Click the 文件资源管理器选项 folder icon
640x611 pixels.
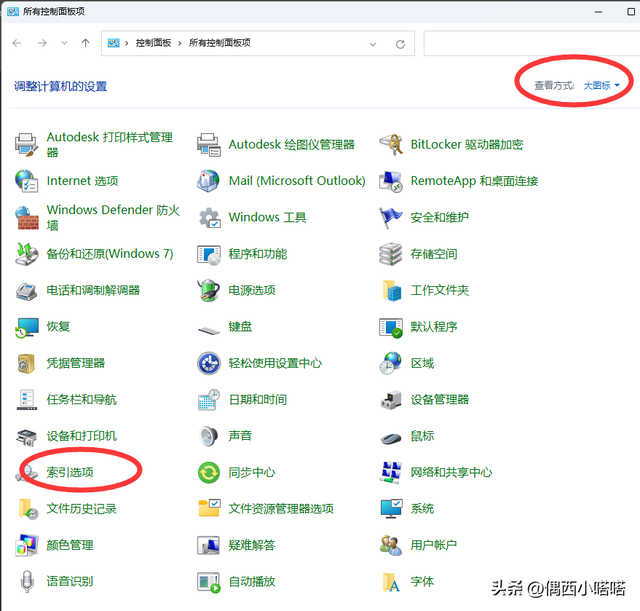pos(209,509)
